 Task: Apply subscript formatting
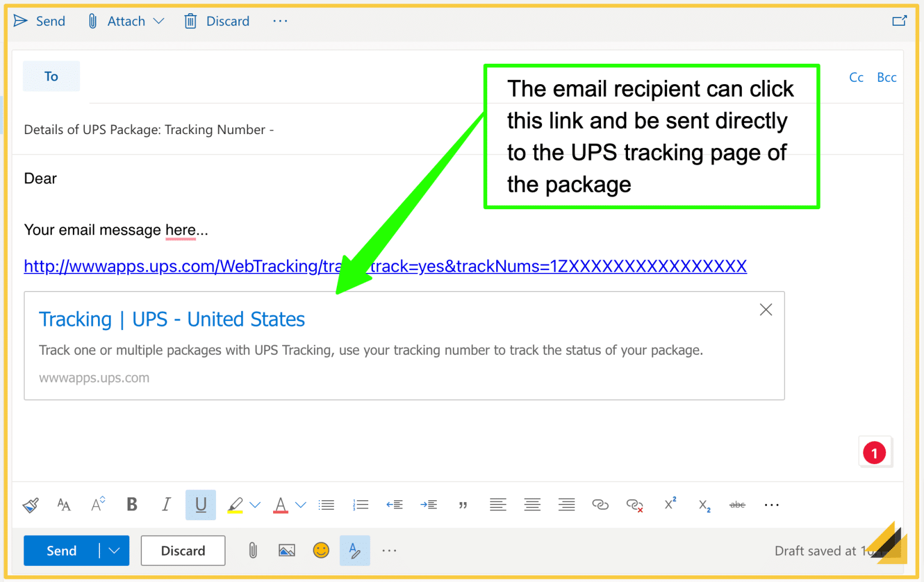[704, 506]
